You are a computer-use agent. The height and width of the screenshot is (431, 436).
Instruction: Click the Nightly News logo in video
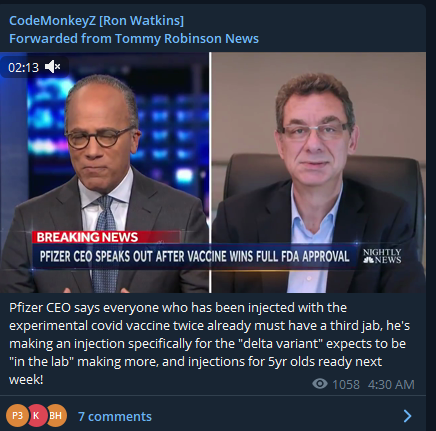(x=382, y=256)
